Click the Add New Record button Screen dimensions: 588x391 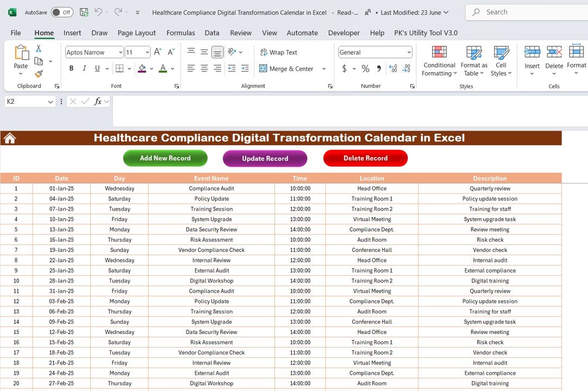click(x=165, y=158)
